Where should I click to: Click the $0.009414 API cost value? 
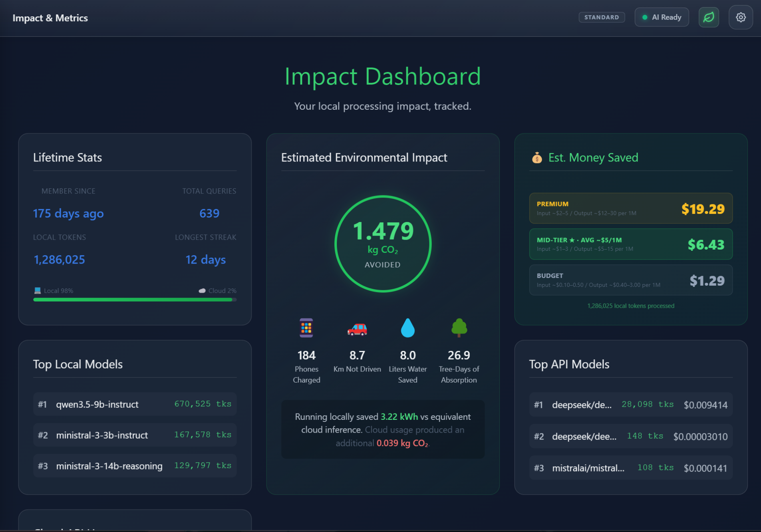point(705,405)
